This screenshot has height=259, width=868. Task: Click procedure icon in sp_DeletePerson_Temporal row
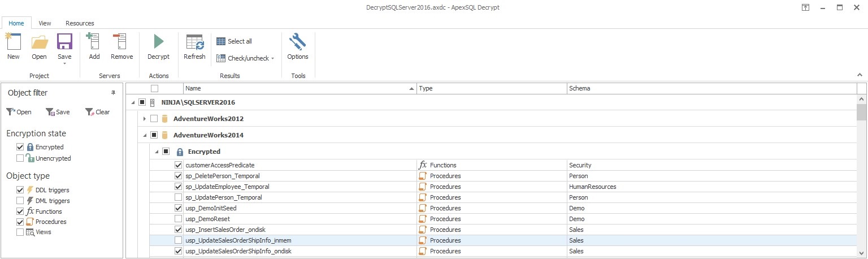coord(422,176)
